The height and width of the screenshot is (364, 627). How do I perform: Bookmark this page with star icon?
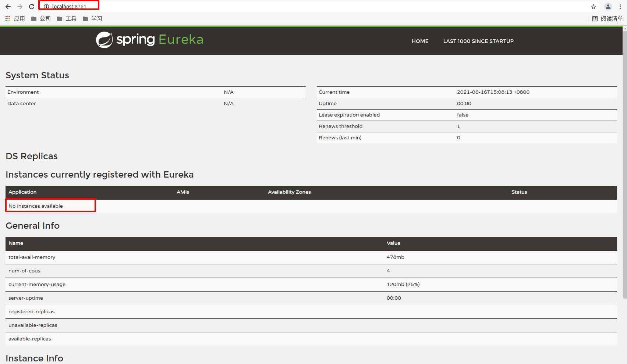[594, 7]
